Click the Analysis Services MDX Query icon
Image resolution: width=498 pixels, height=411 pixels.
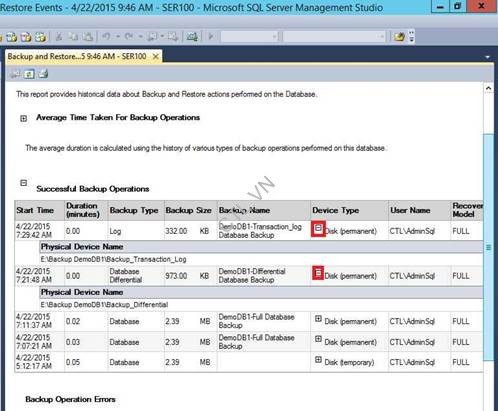[x=12, y=37]
